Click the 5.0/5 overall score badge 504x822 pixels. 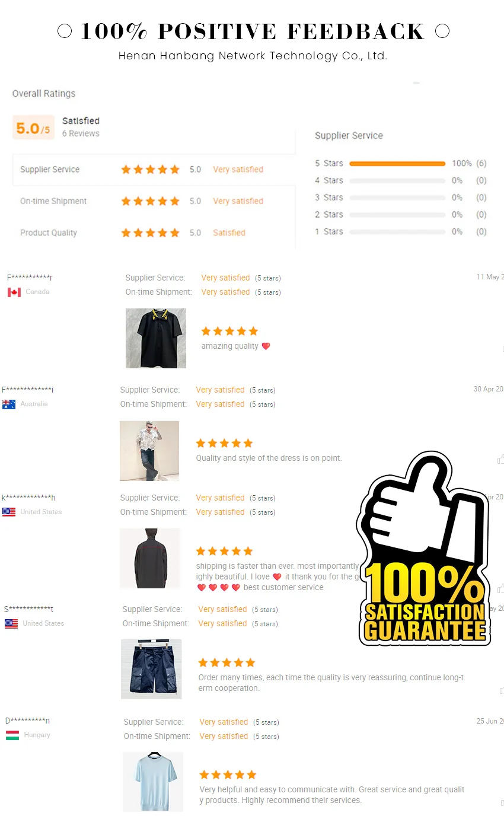pos(33,128)
